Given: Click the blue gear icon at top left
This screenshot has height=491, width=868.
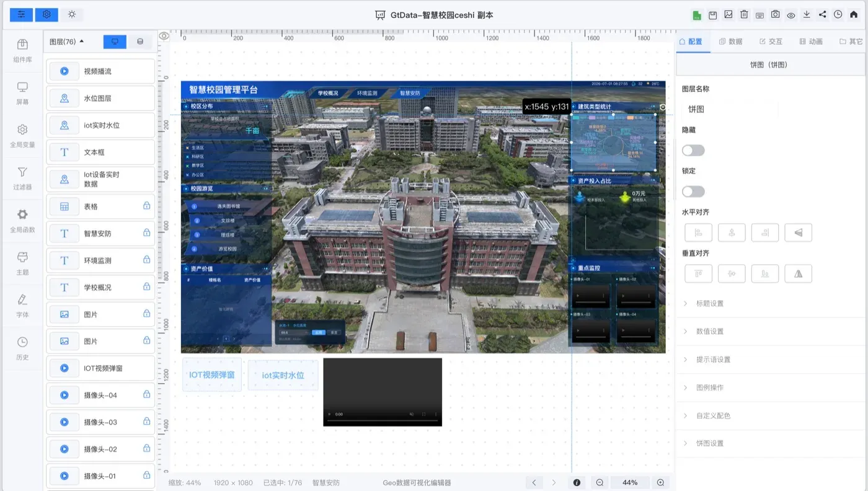Looking at the screenshot, I should click(46, 15).
